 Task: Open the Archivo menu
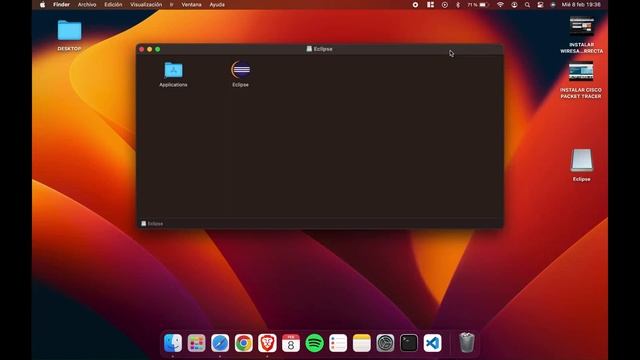[87, 4]
